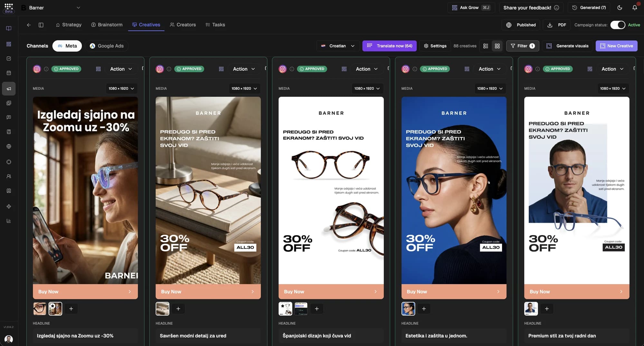The height and width of the screenshot is (346, 644).
Task: Open the Creators tab
Action: click(x=183, y=25)
